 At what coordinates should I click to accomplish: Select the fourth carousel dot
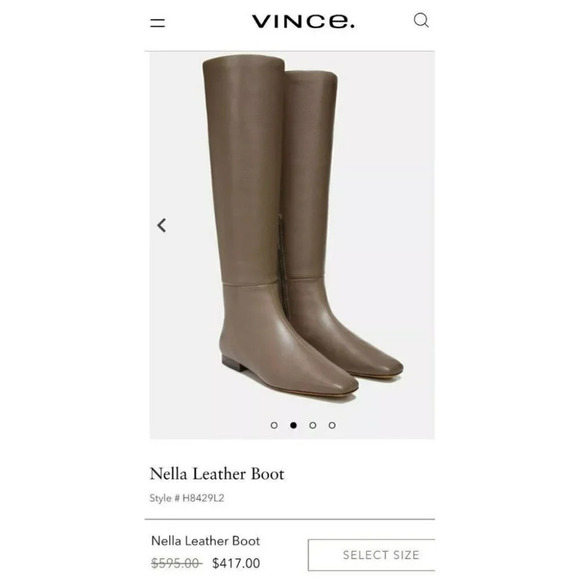332,425
